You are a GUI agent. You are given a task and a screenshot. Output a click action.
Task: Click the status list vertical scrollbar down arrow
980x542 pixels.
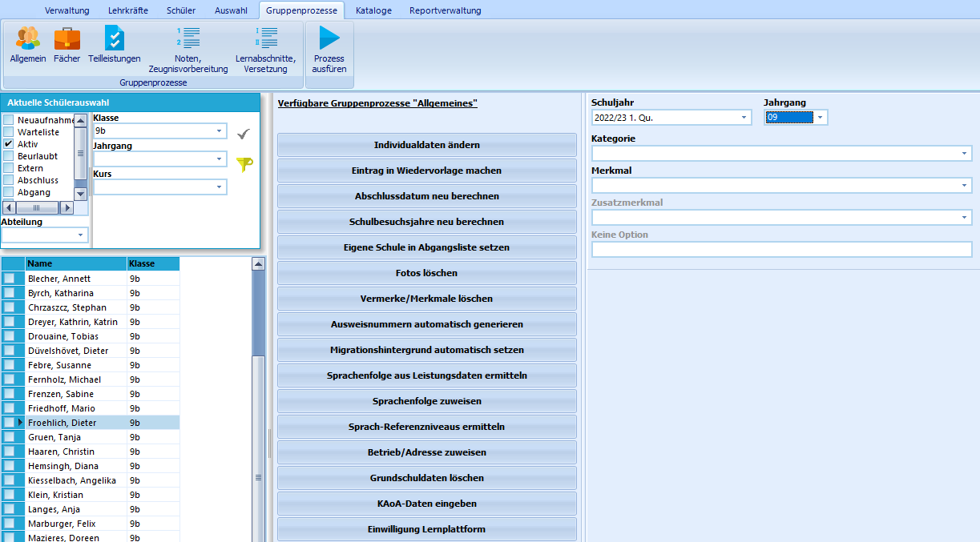point(80,193)
